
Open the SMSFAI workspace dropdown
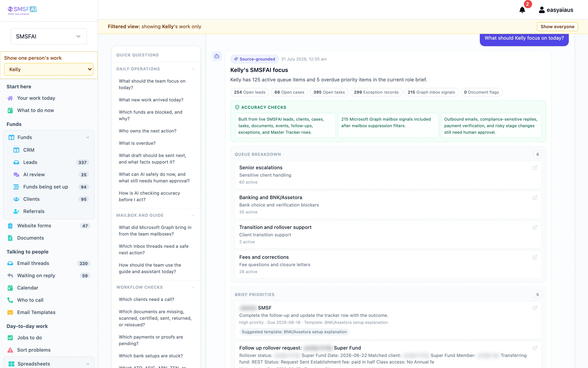(49, 37)
